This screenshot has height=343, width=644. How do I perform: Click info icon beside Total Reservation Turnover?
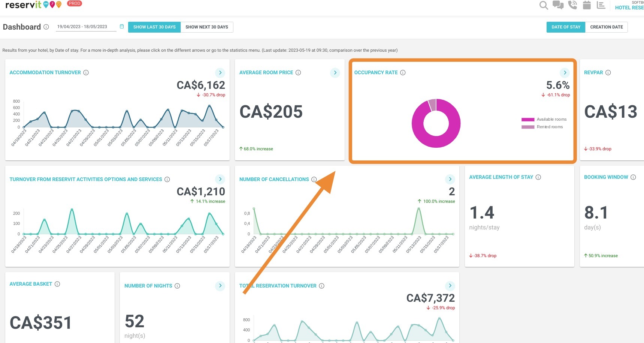(321, 286)
